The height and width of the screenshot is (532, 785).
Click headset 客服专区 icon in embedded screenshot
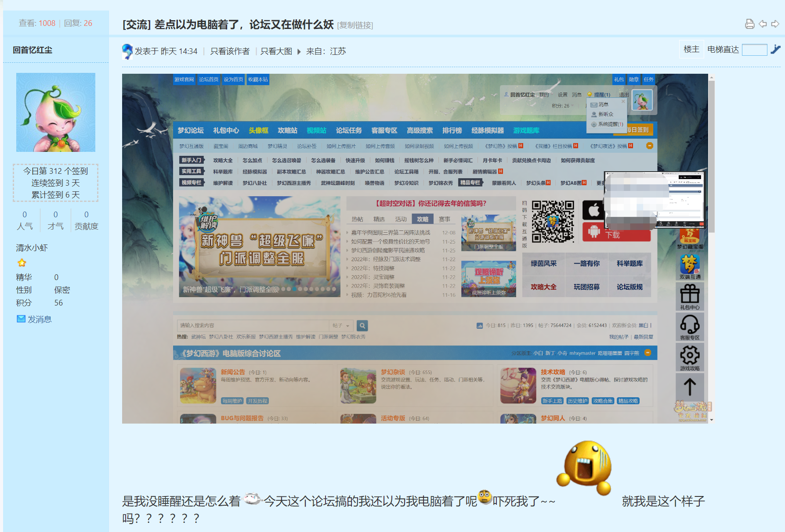[x=690, y=327]
